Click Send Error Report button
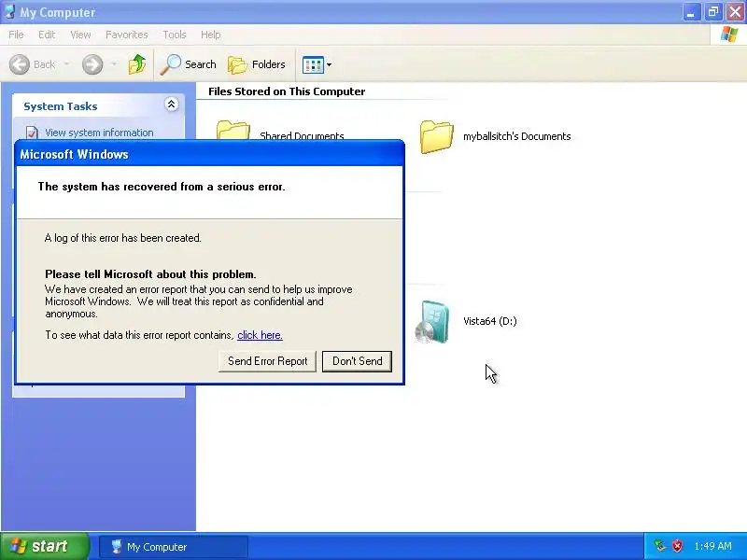Image resolution: width=747 pixels, height=560 pixels. (267, 361)
